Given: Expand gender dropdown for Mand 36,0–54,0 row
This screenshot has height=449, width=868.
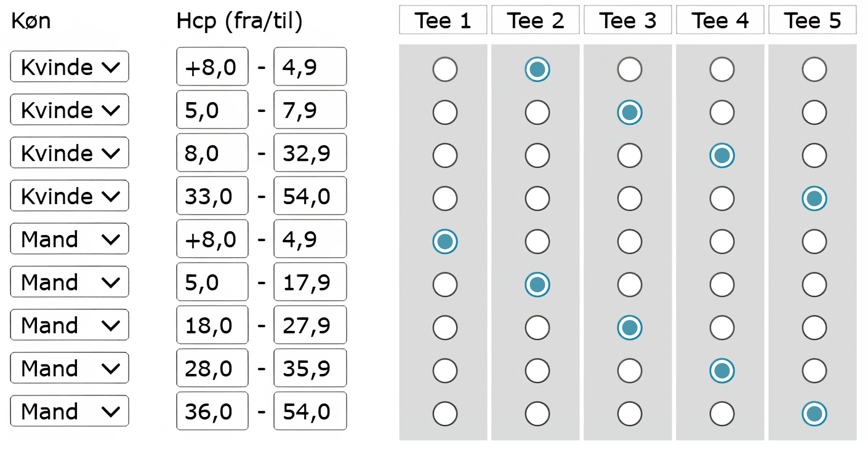Looking at the screenshot, I should pyautogui.click(x=70, y=411).
